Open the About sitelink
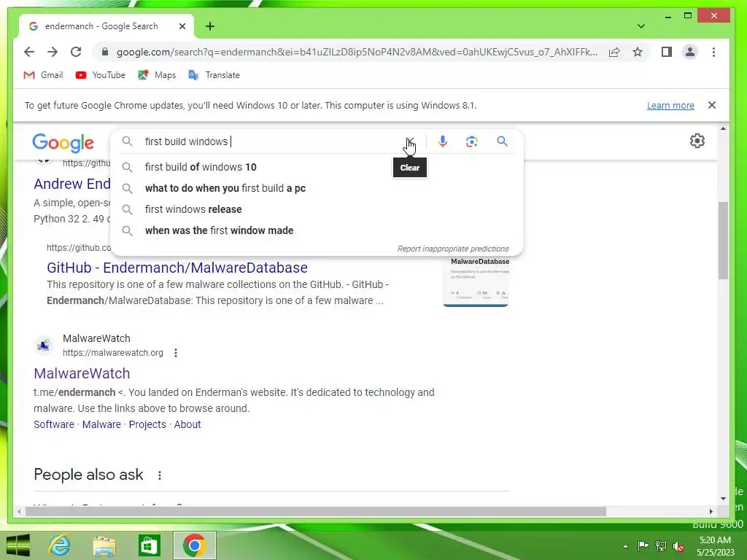The height and width of the screenshot is (560, 747). pyautogui.click(x=187, y=424)
